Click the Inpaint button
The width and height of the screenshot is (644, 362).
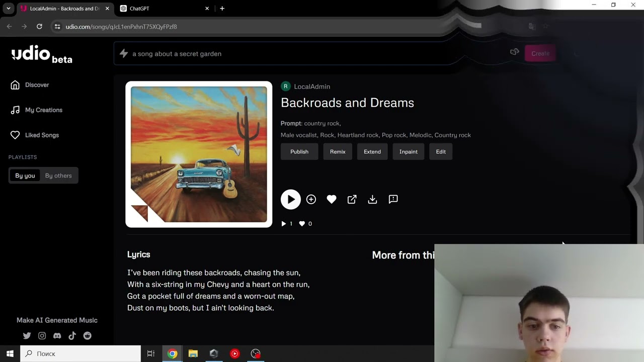click(409, 151)
